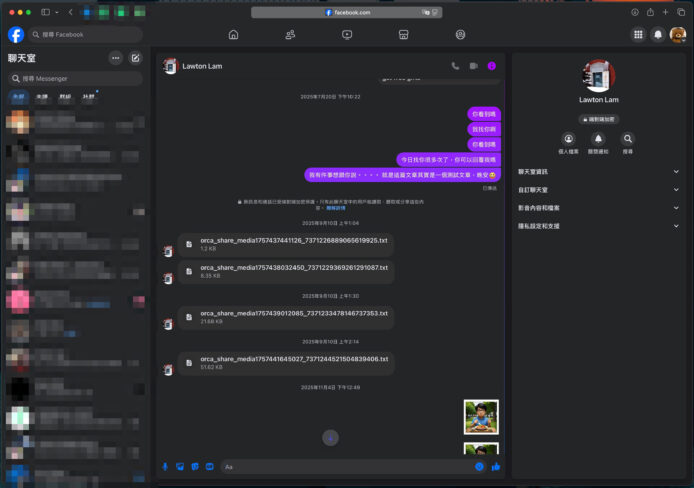Open the first orca_share_media .txt file
Viewport: 694px width, 488px height.
coord(293,240)
